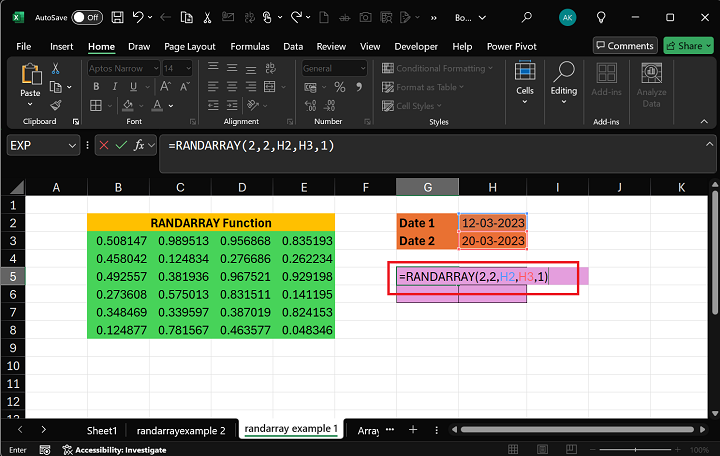Select cell H2 containing 12-03-2023
The image size is (720, 456).
493,223
